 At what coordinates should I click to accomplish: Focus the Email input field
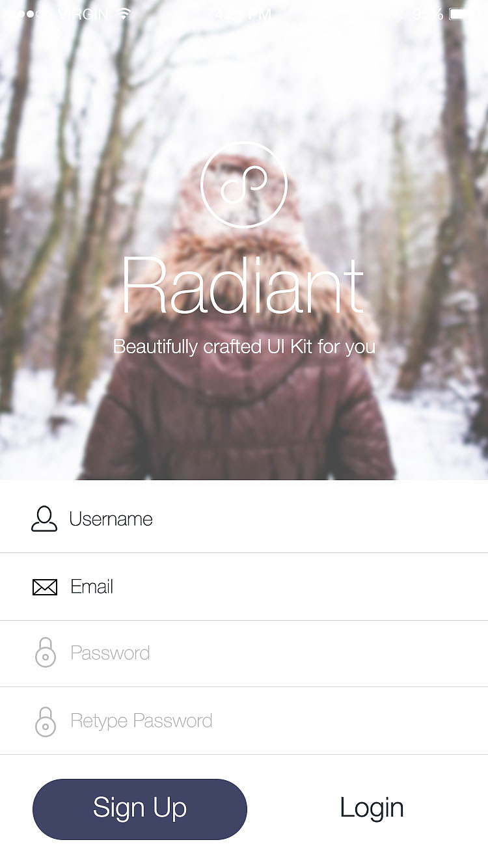point(244,587)
